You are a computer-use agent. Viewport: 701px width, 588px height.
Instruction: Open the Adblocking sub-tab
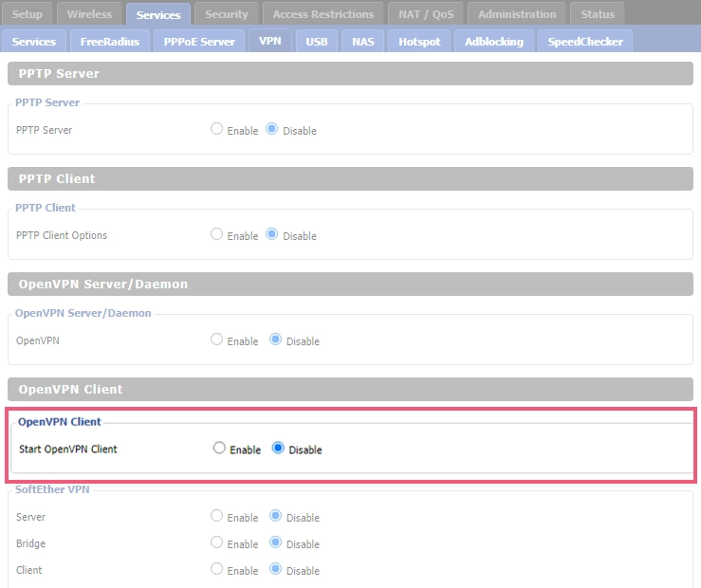(494, 41)
